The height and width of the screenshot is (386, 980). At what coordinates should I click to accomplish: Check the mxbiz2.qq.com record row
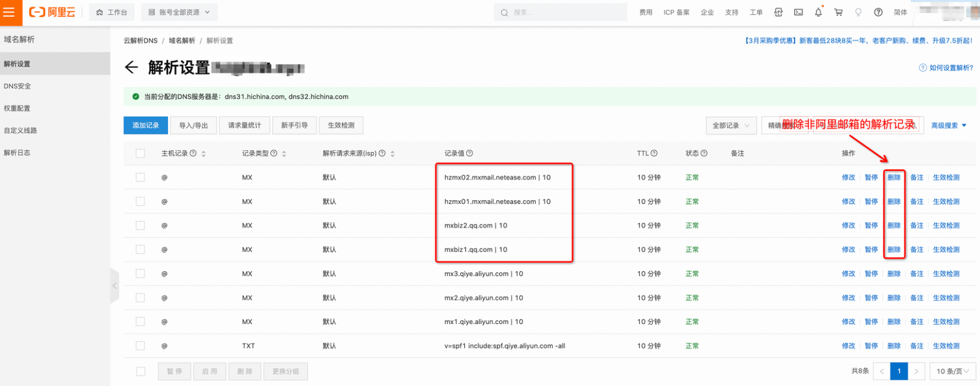(140, 225)
